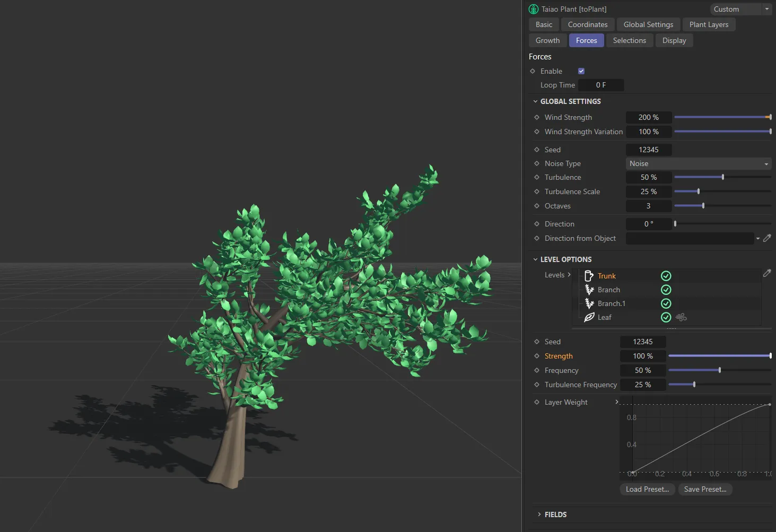776x532 pixels.
Task: Click the Leaf level icon
Action: (589, 317)
